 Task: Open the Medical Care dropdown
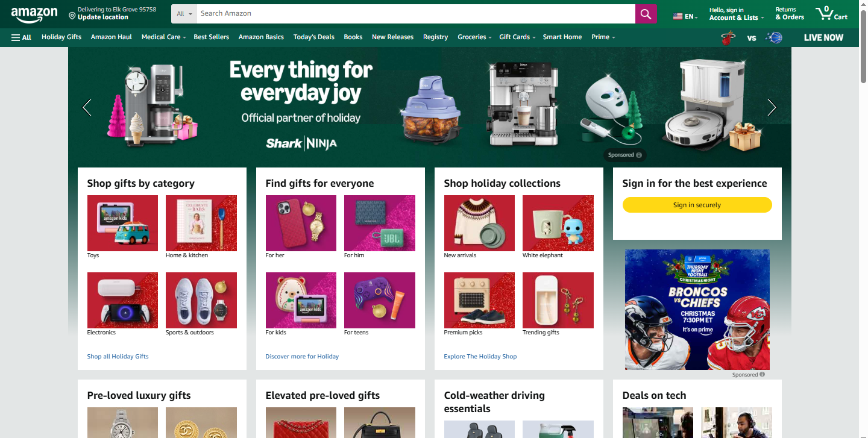click(x=163, y=37)
